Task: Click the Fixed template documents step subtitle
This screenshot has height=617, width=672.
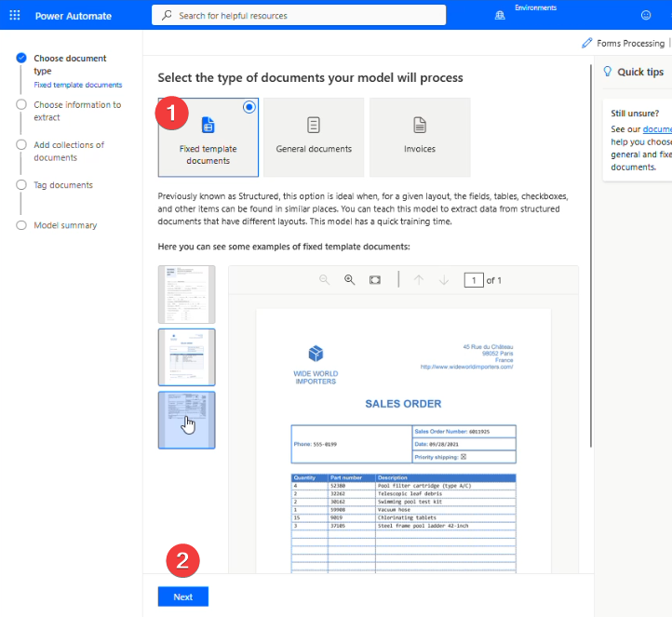Action: [x=78, y=85]
